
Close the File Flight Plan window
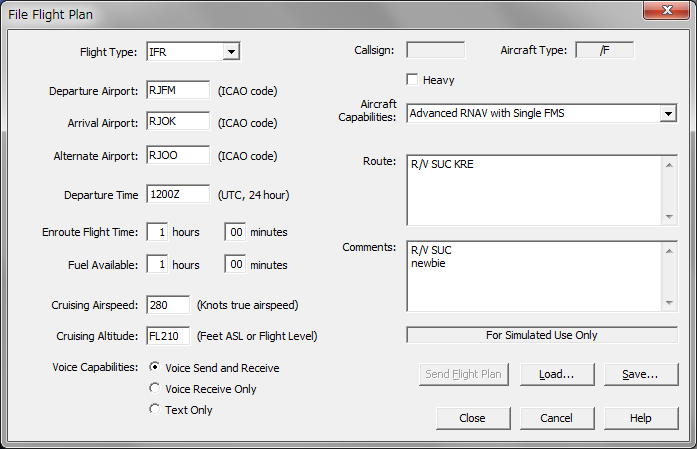pyautogui.click(x=666, y=10)
